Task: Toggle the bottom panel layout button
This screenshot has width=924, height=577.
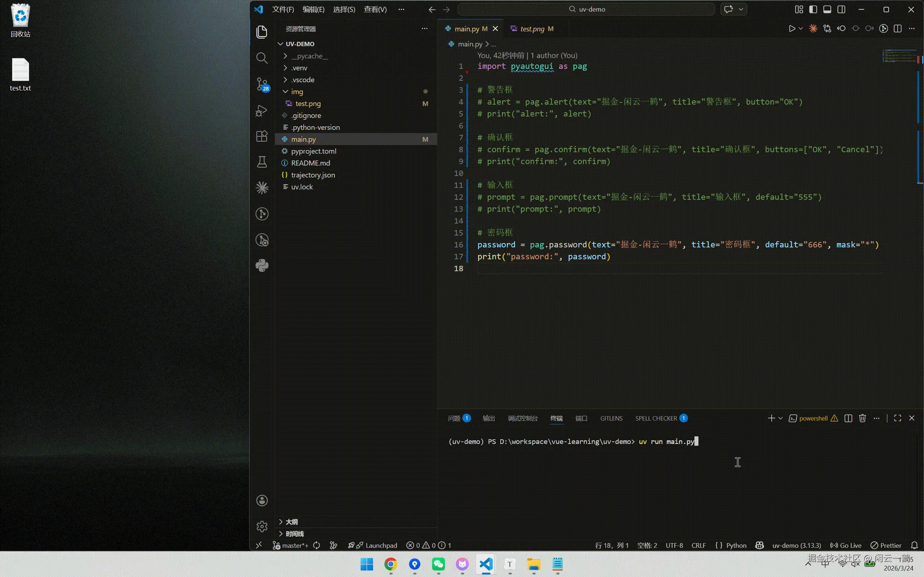Action: click(x=827, y=9)
